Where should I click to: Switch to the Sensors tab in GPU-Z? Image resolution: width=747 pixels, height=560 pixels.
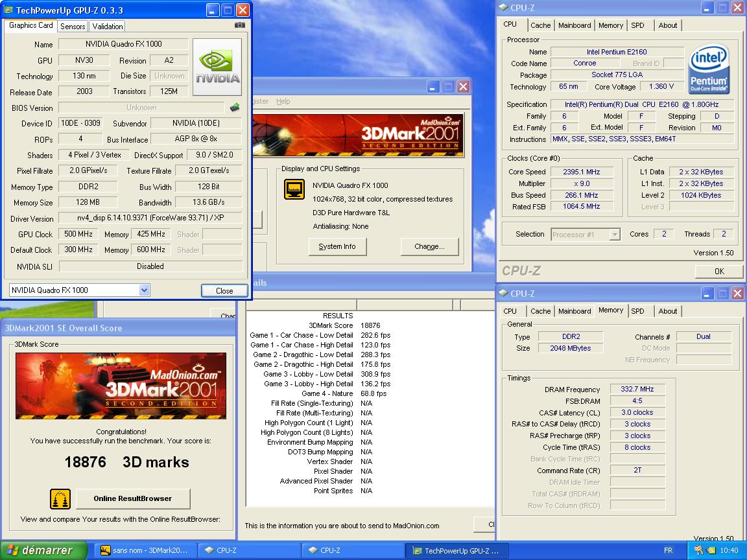pos(73,26)
